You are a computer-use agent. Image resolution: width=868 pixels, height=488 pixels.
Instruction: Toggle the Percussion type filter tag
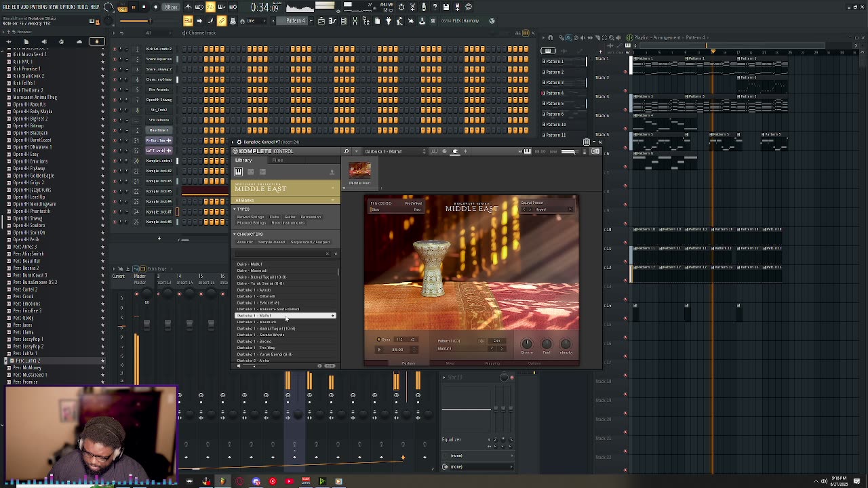(x=311, y=217)
